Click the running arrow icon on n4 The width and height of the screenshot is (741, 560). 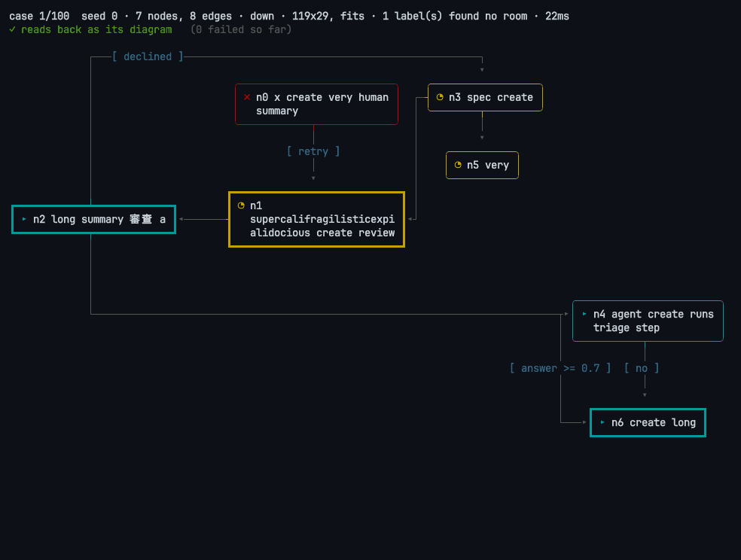click(584, 314)
